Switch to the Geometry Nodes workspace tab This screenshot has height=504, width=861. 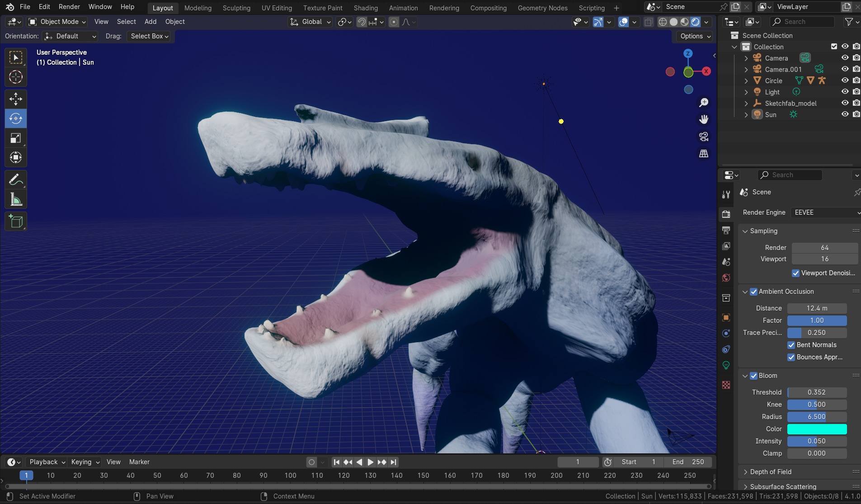pyautogui.click(x=542, y=8)
